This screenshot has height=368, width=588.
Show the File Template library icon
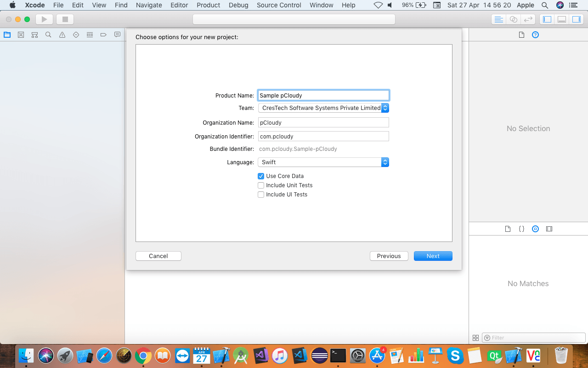coord(508,229)
